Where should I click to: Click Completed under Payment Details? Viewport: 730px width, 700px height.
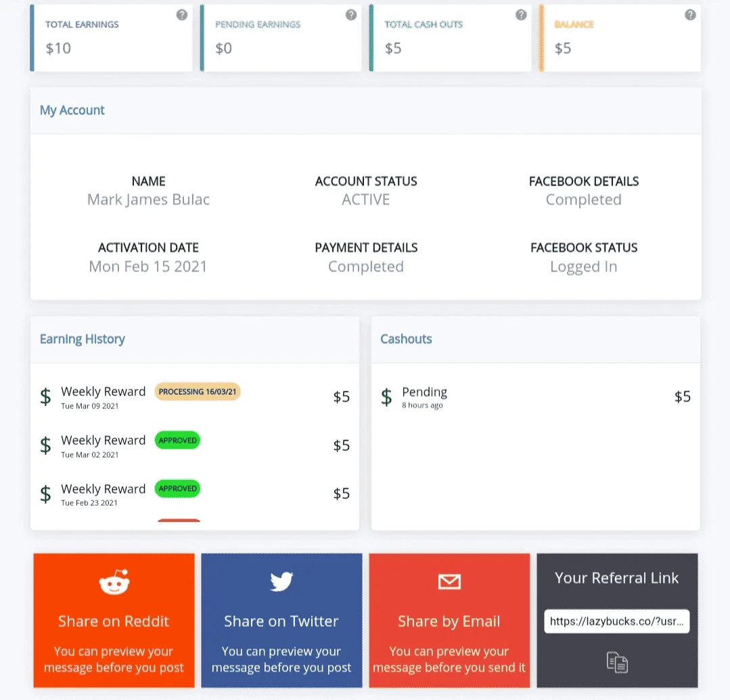[366, 267]
